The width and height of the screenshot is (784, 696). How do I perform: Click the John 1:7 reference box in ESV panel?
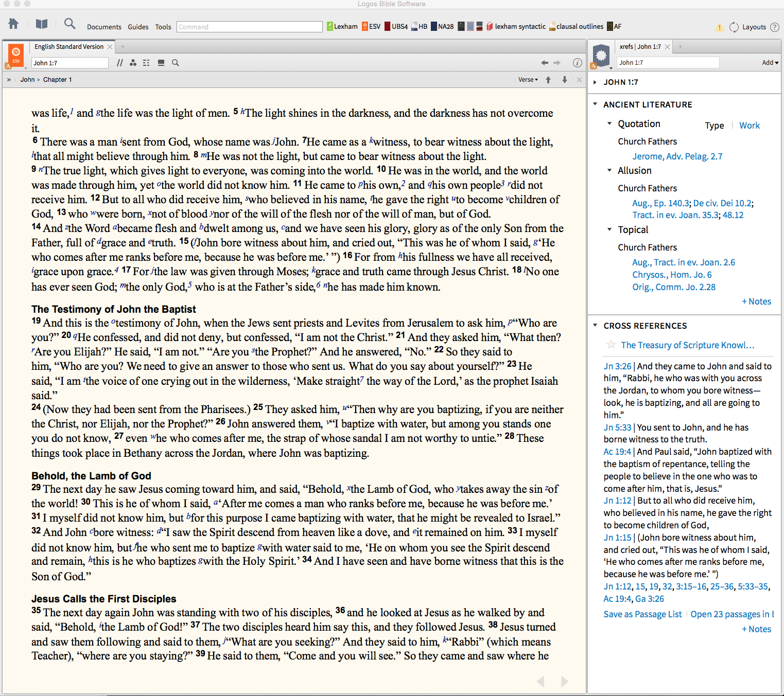point(70,63)
